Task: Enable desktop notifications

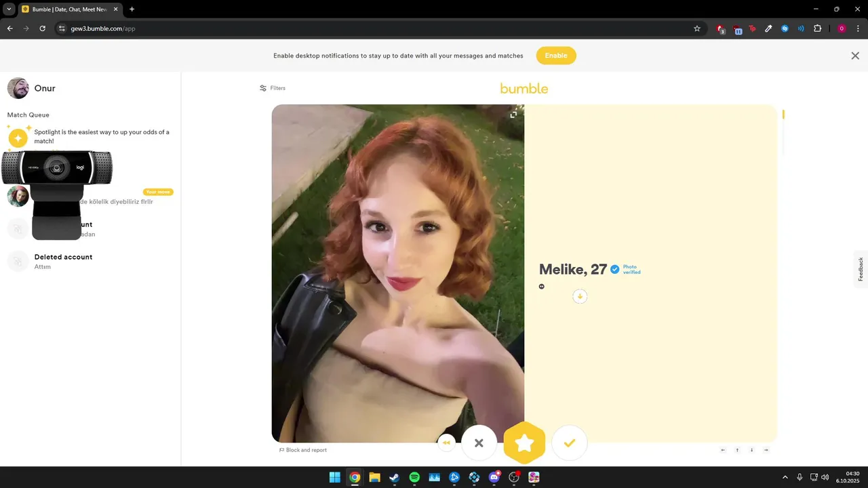Action: 556,56
